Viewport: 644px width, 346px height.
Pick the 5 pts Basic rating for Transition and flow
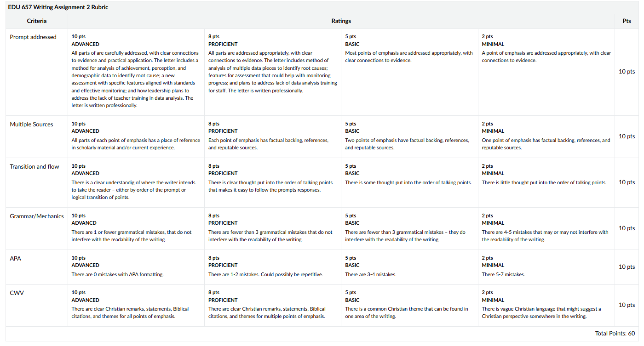coord(409,182)
